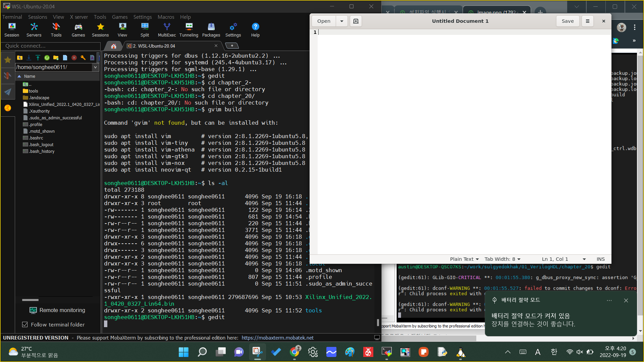The image size is (644, 362).
Task: Open options on battery saver notification
Action: pos(609,301)
